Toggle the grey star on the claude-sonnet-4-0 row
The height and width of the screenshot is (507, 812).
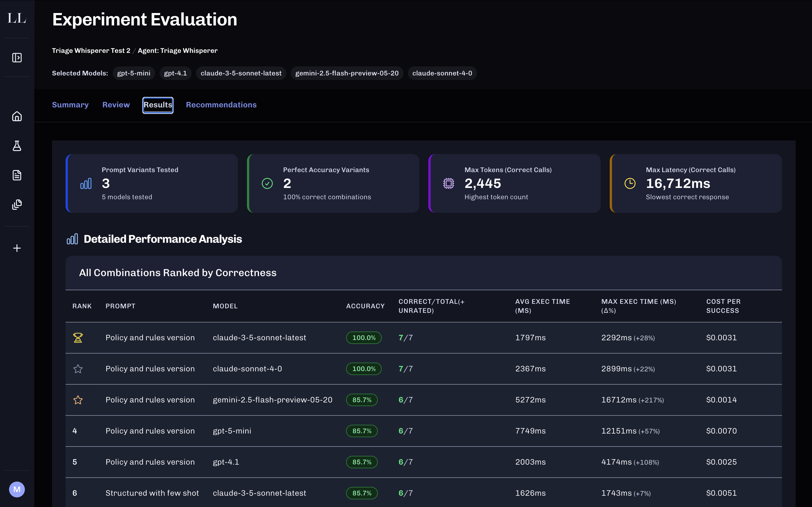(78, 369)
